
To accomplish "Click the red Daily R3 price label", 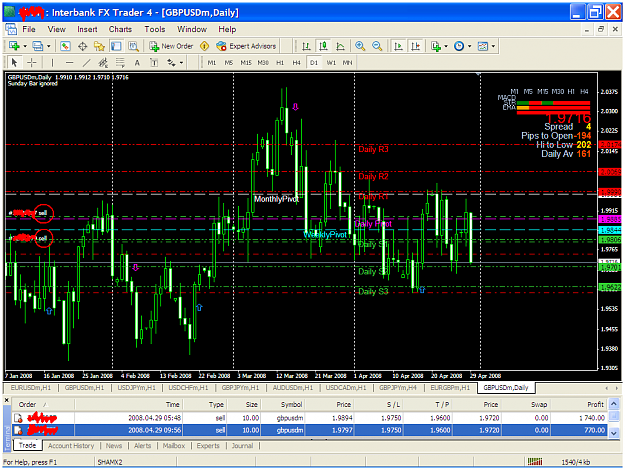I will [610, 144].
